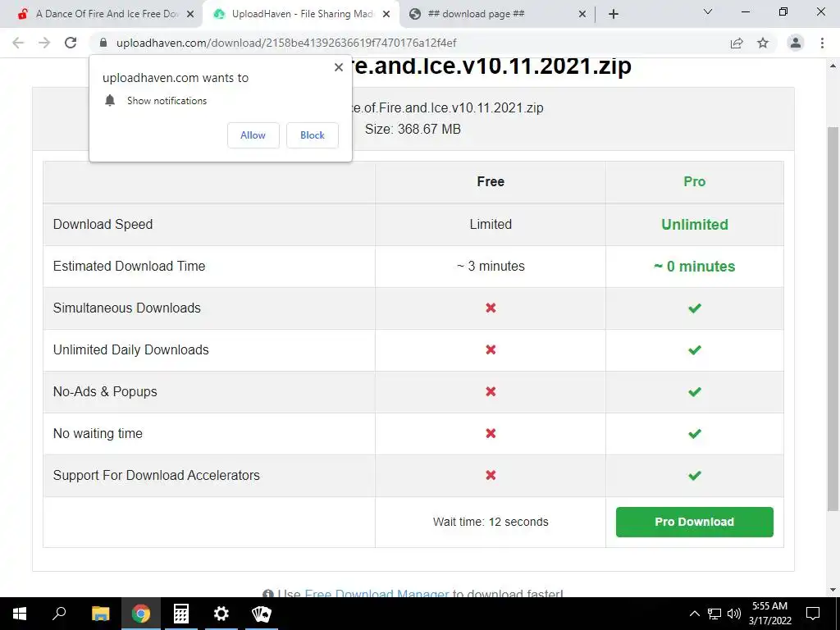Click the Free column header
The width and height of the screenshot is (840, 630).
pyautogui.click(x=491, y=181)
